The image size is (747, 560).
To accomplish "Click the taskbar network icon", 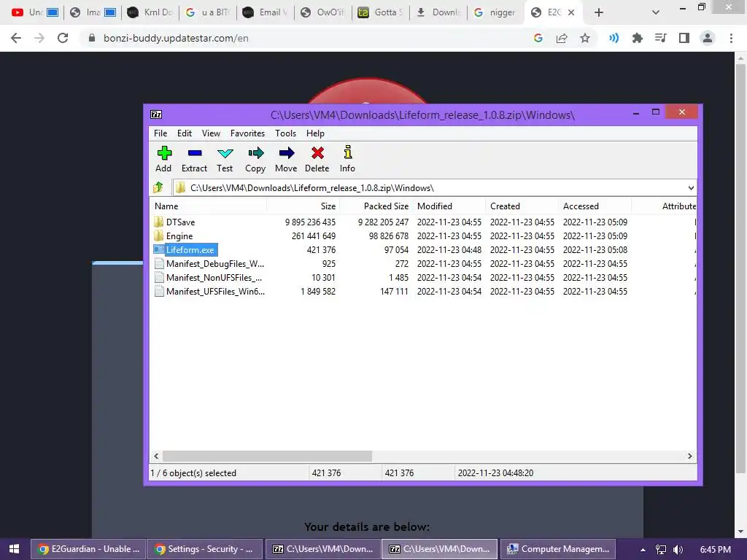I will [661, 550].
